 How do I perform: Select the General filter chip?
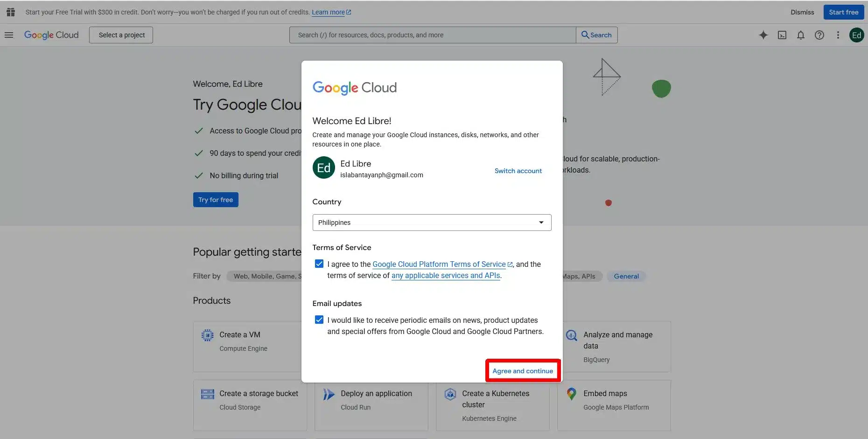626,276
